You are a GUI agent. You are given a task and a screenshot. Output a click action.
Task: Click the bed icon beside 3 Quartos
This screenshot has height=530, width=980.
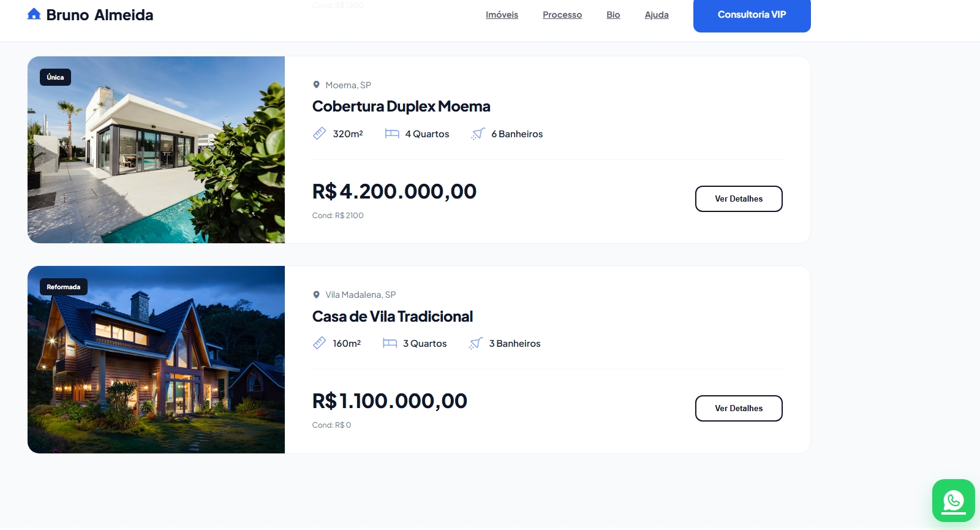tap(390, 343)
